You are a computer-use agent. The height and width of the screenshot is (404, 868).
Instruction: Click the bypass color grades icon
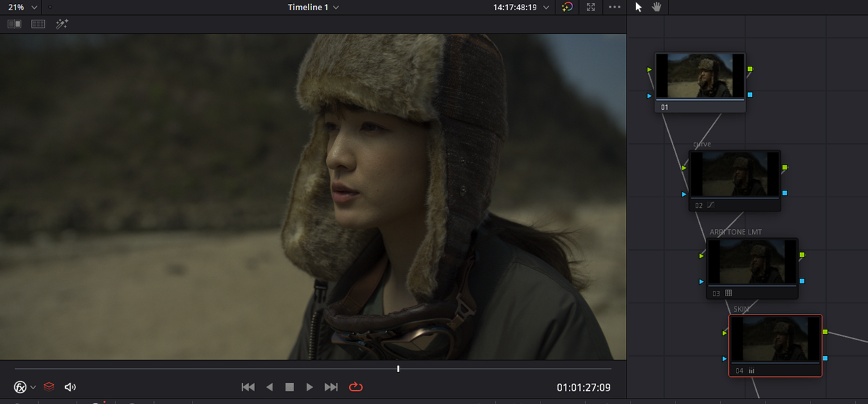(568, 7)
